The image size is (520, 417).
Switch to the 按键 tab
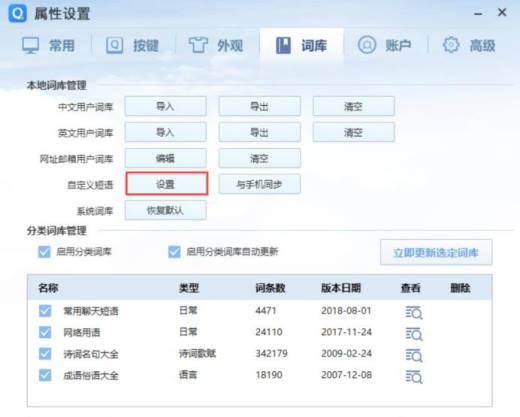point(132,45)
